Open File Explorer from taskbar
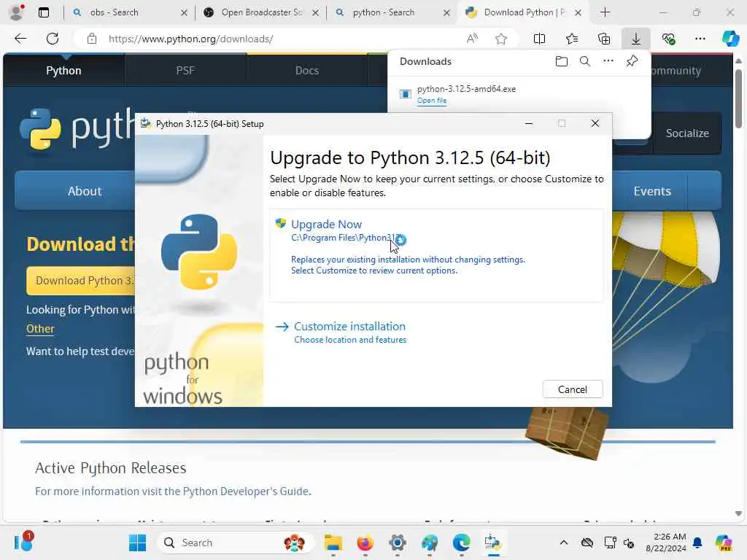The width and height of the screenshot is (747, 560). (x=333, y=542)
